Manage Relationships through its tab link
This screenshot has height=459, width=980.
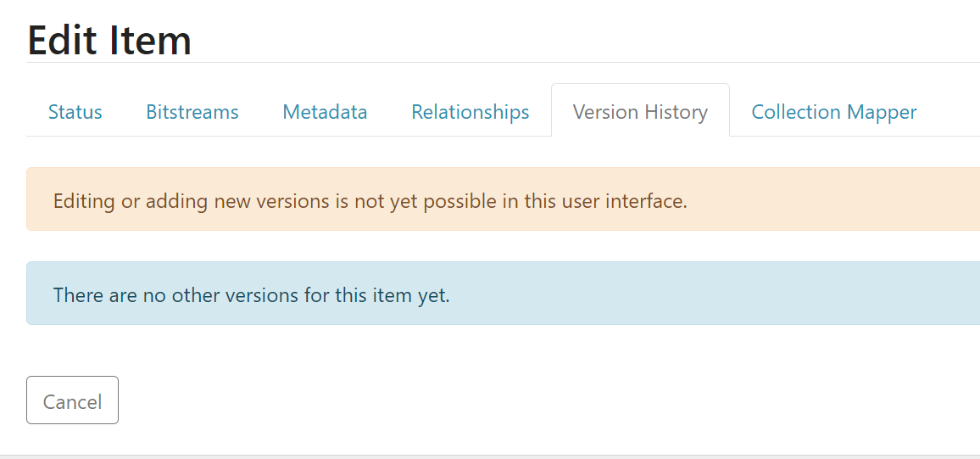[471, 112]
